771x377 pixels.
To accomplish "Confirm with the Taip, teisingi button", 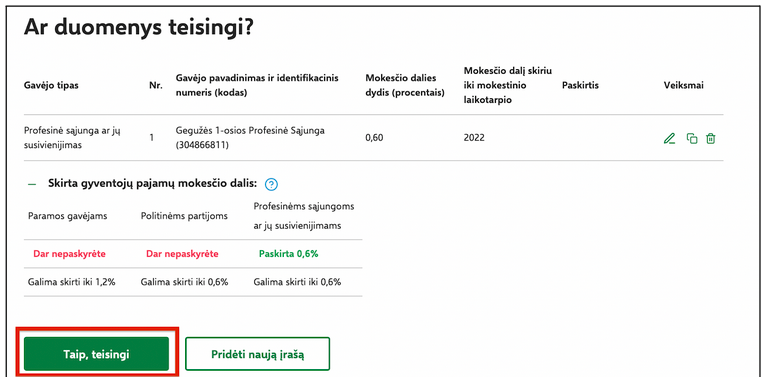I will (x=96, y=354).
